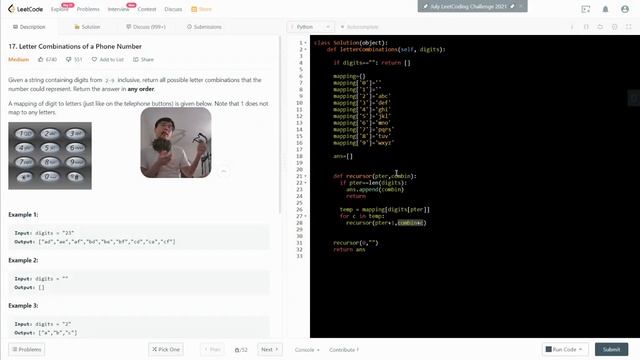This screenshot has height=360, width=640.
Task: Go to the Prev problem
Action: pos(212,349)
